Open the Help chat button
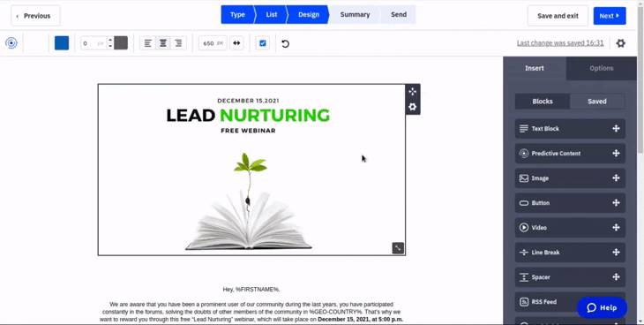644x325 pixels. coord(602,307)
